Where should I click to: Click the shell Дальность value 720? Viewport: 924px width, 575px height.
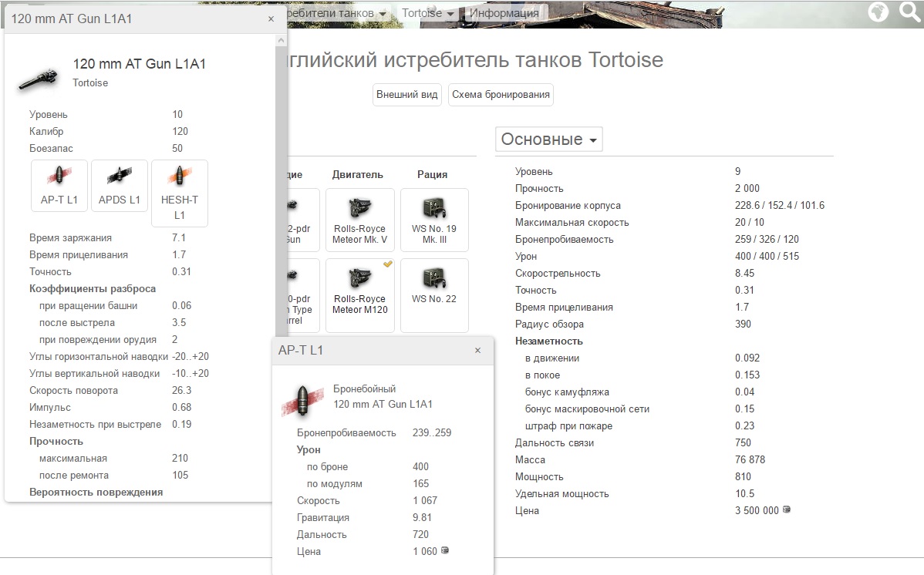(421, 534)
